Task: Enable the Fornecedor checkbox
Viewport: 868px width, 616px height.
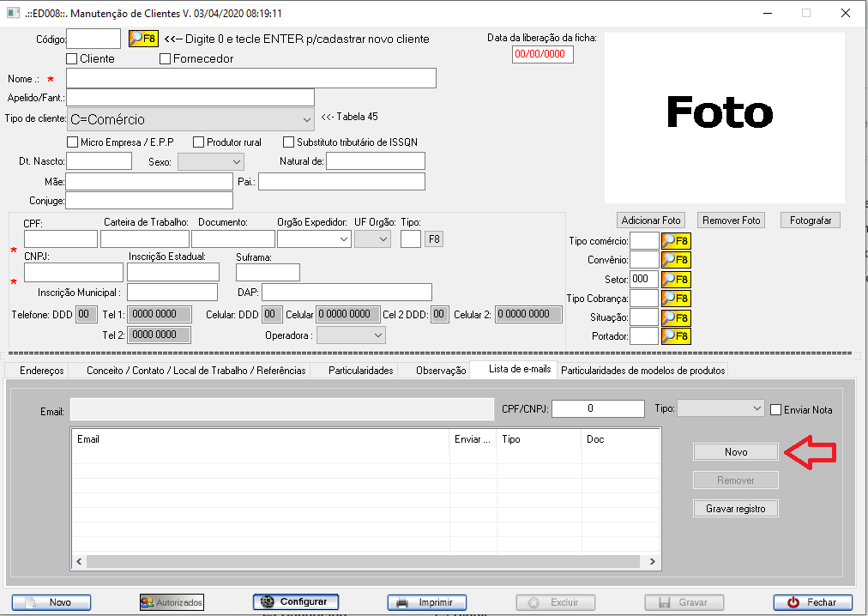Action: pos(166,59)
